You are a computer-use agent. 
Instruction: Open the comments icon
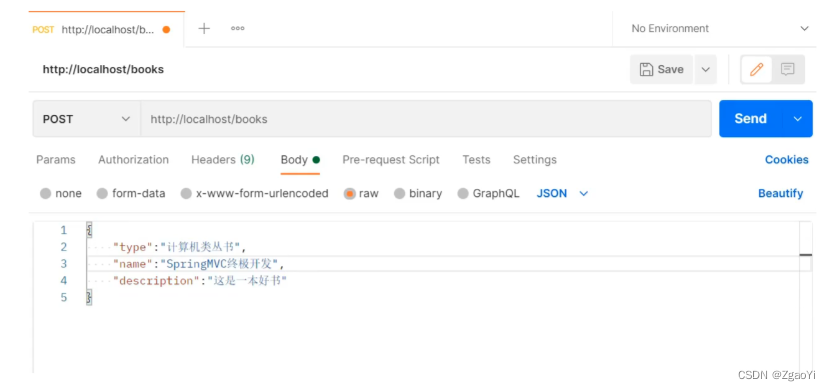(788, 69)
